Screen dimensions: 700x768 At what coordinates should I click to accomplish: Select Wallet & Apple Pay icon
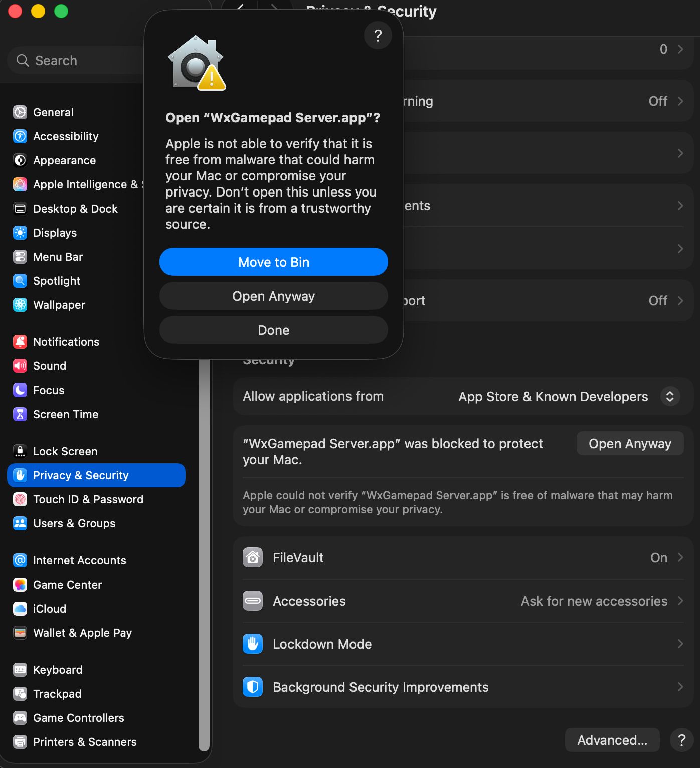pos(20,633)
